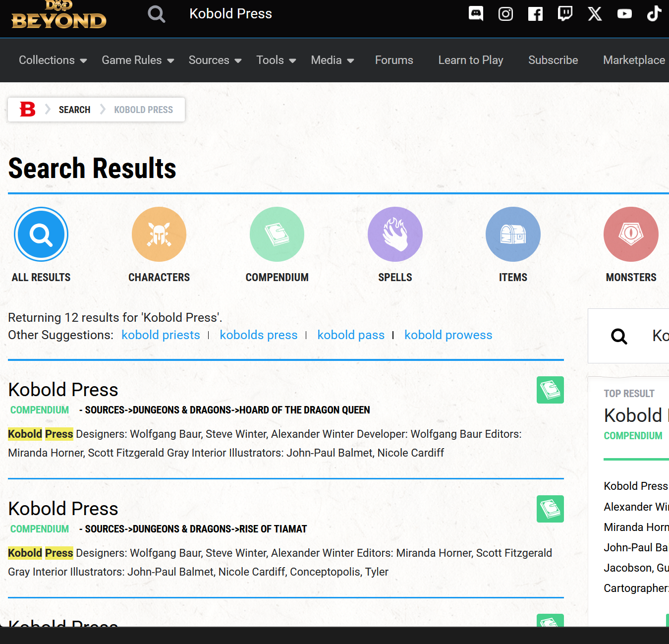This screenshot has height=644, width=669.
Task: Show only Items results
Action: pyautogui.click(x=513, y=234)
